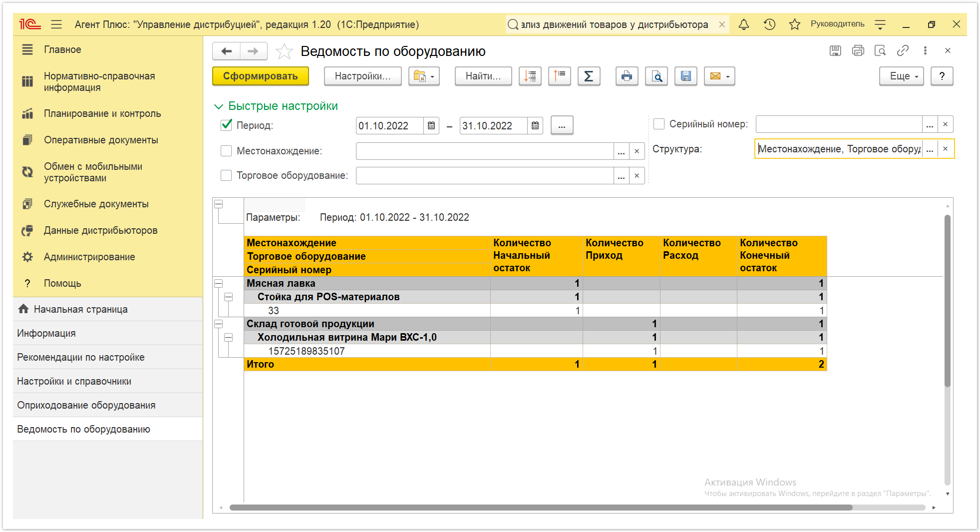The width and height of the screenshot is (980, 532).
Task: Open the history clock icon
Action: coord(769,24)
